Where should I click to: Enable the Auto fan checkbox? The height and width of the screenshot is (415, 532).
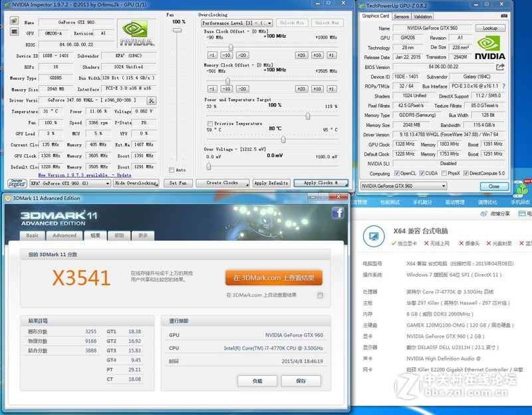[x=173, y=170]
